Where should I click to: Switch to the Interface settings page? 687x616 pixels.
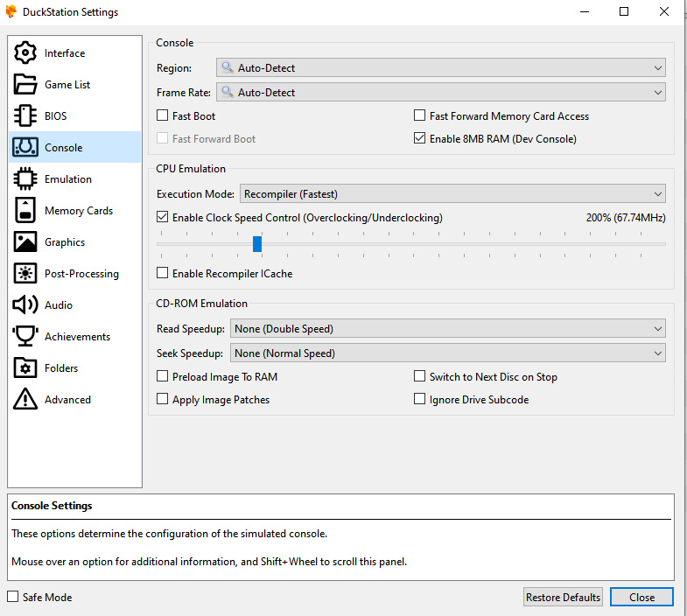coord(75,53)
